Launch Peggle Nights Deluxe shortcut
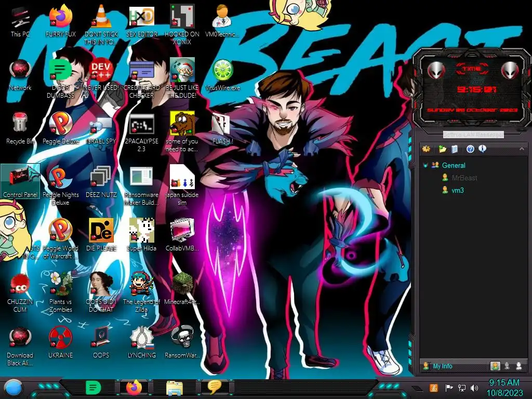Image resolution: width=532 pixels, height=399 pixels. [x=60, y=186]
